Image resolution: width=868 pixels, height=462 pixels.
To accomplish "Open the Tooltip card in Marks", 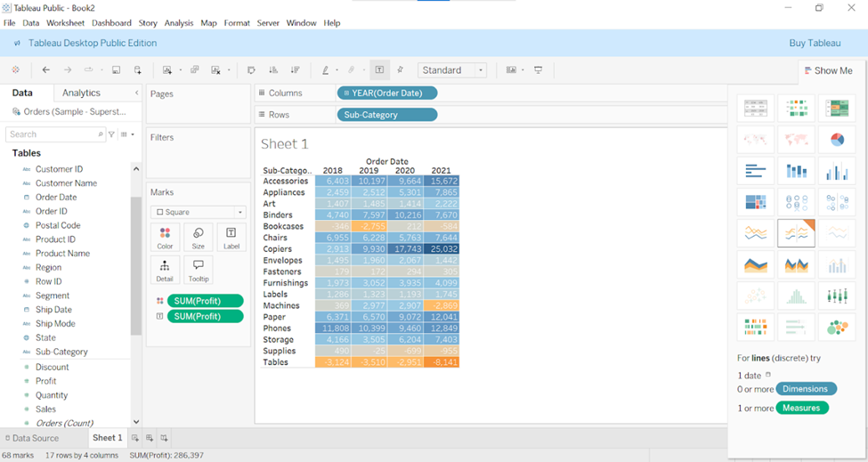I will (x=199, y=271).
